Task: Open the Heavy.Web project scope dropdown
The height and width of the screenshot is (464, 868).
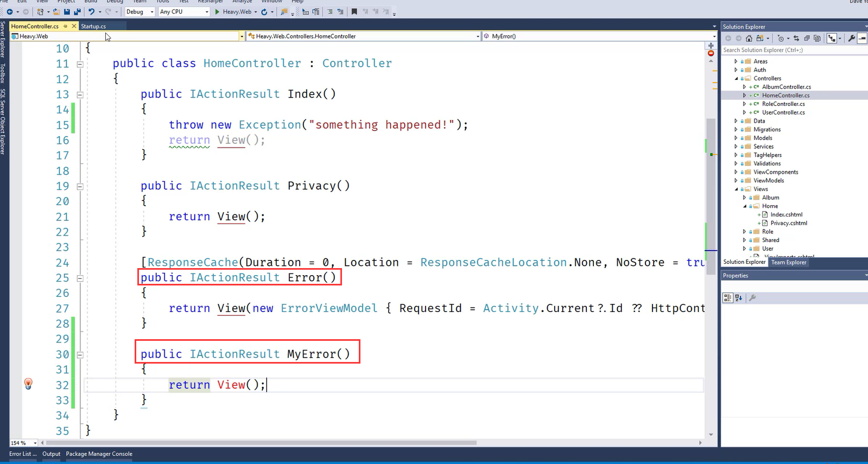Action: coord(242,36)
